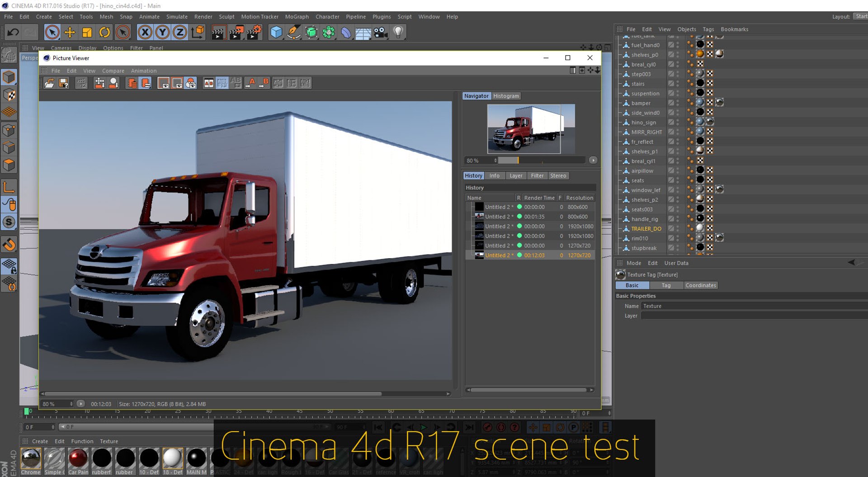
Task: Toggle editor visibility dots for stairs object
Action: point(678,84)
